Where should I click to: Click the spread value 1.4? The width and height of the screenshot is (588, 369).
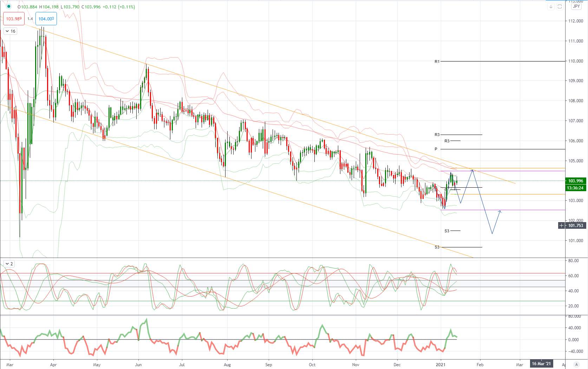[30, 19]
